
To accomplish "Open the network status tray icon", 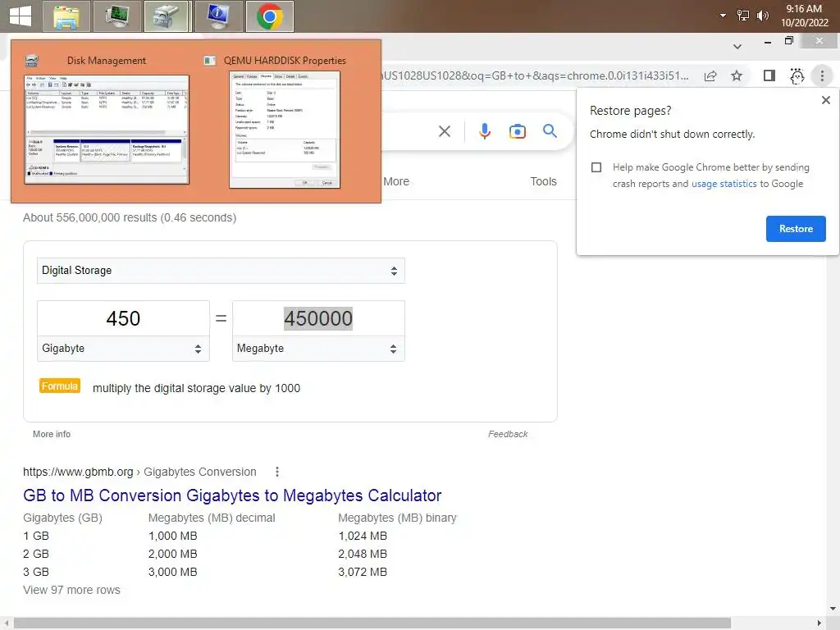I will coord(743,16).
